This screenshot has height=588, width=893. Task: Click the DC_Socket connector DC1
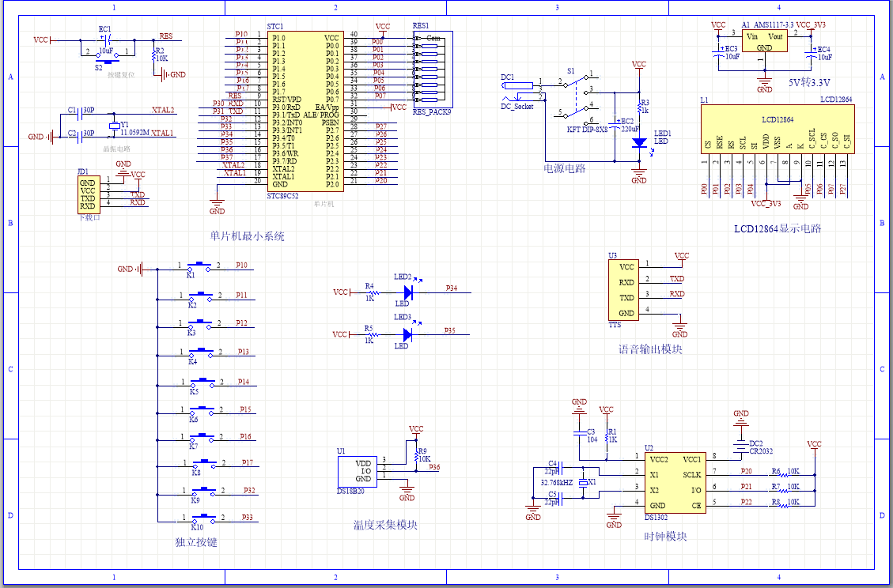point(518,87)
